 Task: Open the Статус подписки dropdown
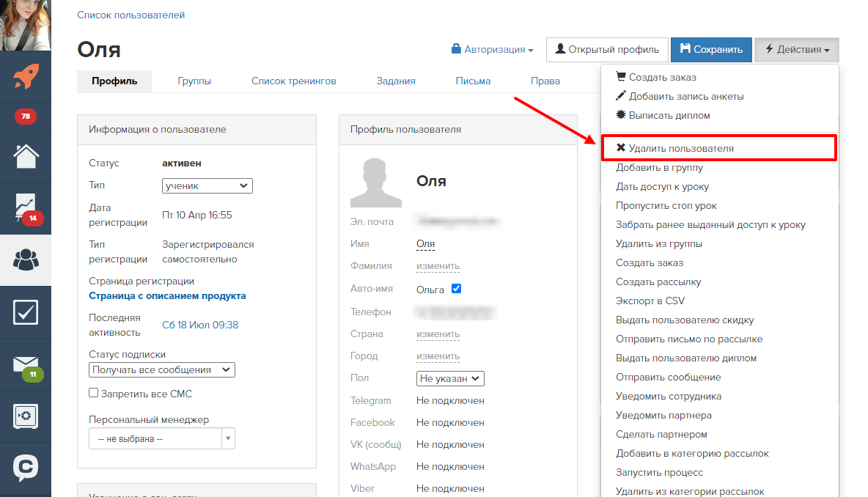click(161, 369)
